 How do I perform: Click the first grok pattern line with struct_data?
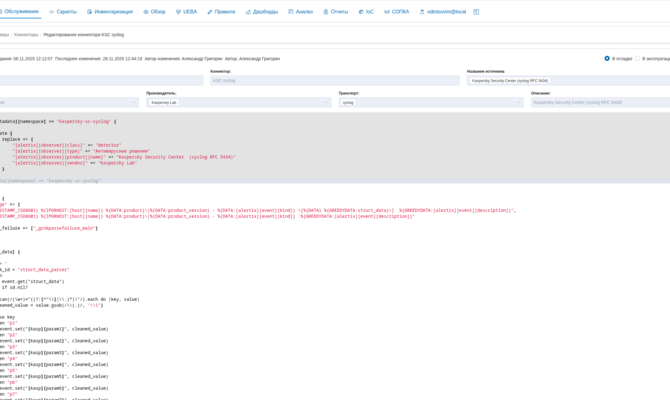tap(258, 210)
